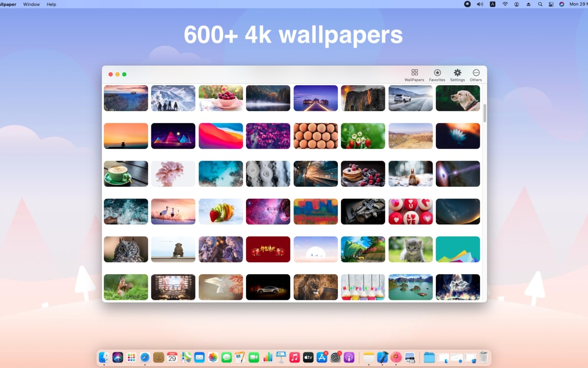Viewport: 588px width, 368px height.
Task: Select the macOS Big Sur wave wallpaper
Action: point(220,136)
